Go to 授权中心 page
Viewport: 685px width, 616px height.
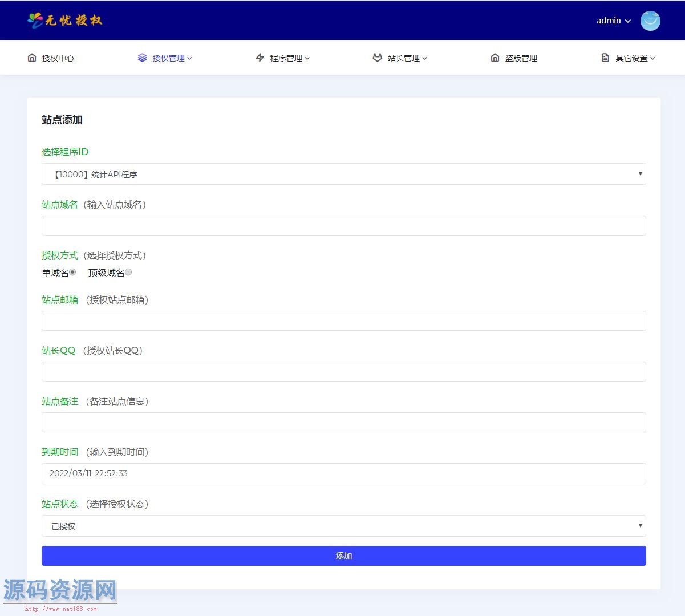pyautogui.click(x=58, y=58)
